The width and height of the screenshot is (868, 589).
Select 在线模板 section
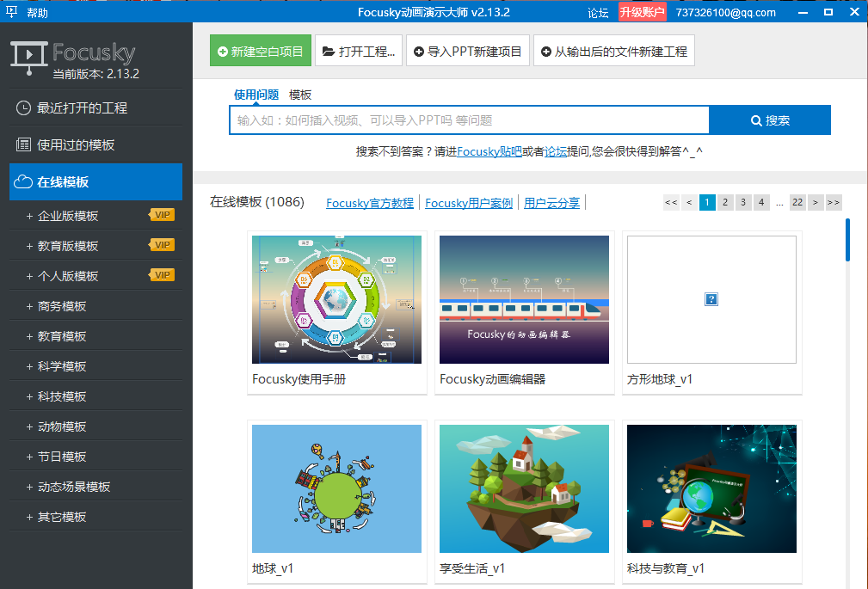(95, 181)
